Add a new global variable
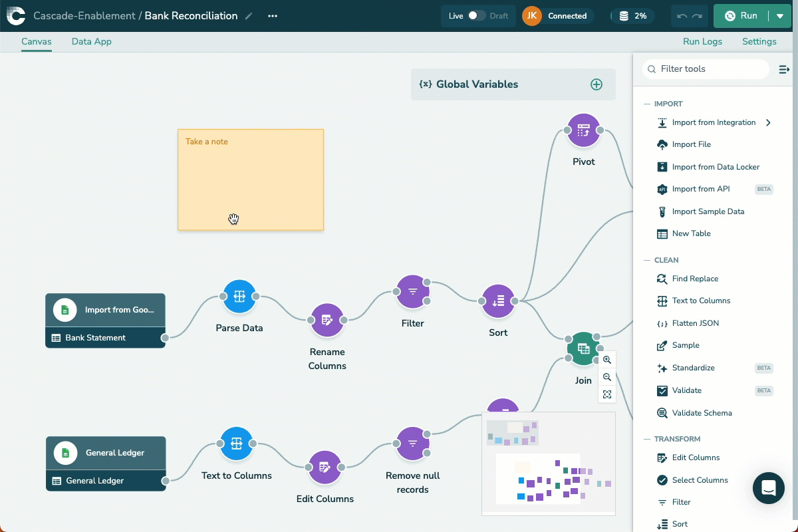 click(x=597, y=84)
